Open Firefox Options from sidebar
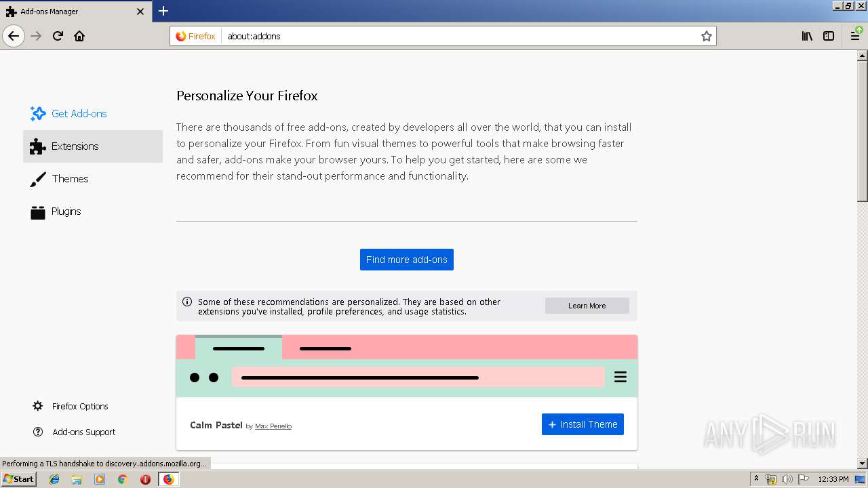Screen dimensions: 868x488 pos(71,406)
